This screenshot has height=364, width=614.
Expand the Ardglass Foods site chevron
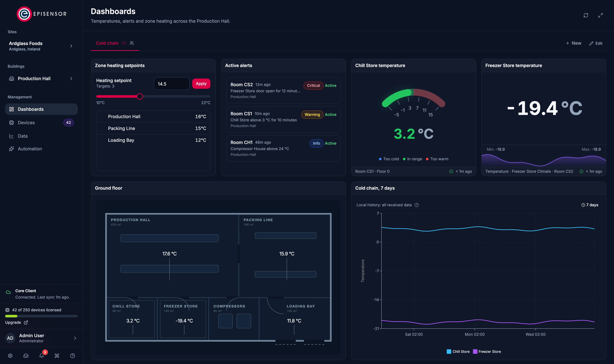coord(71,46)
